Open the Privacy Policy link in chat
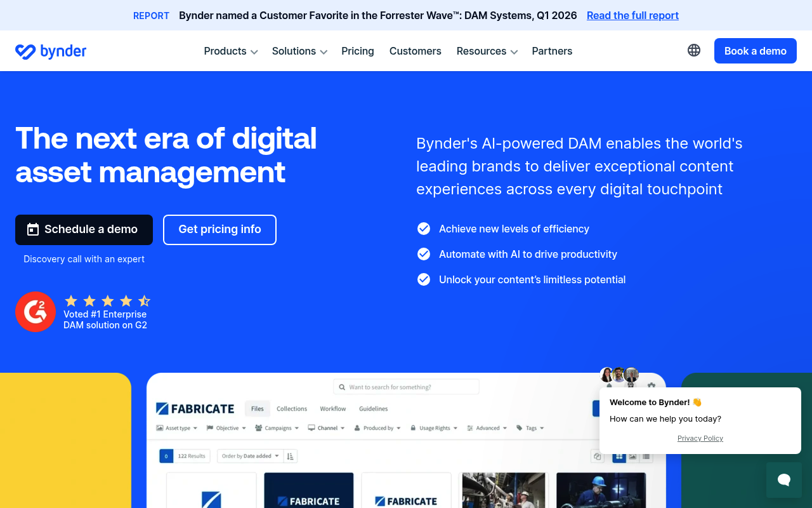This screenshot has width=812, height=508. pos(700,438)
